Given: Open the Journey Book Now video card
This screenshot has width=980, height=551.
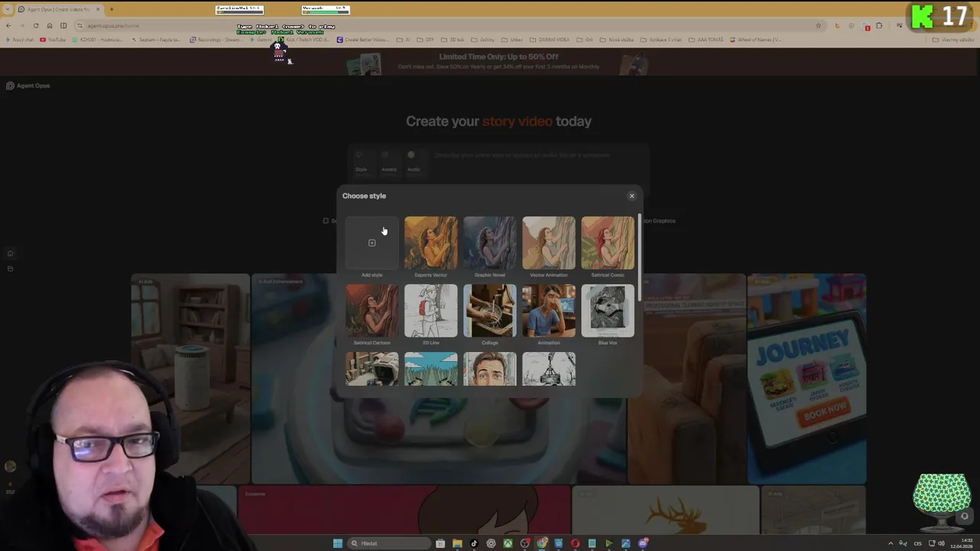Looking at the screenshot, I should 807,379.
